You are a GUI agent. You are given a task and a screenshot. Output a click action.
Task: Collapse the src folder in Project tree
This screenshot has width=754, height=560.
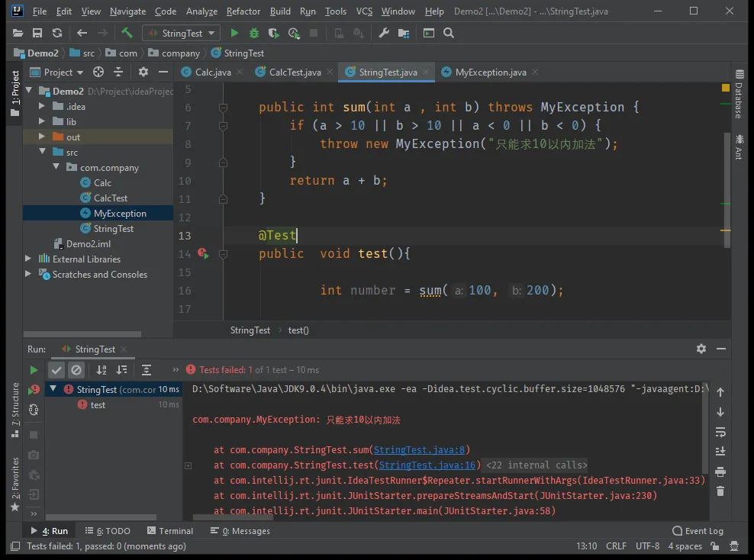[x=43, y=153]
